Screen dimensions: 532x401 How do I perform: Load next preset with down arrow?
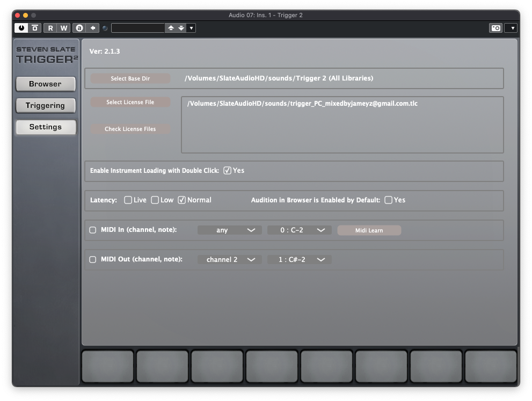point(181,28)
